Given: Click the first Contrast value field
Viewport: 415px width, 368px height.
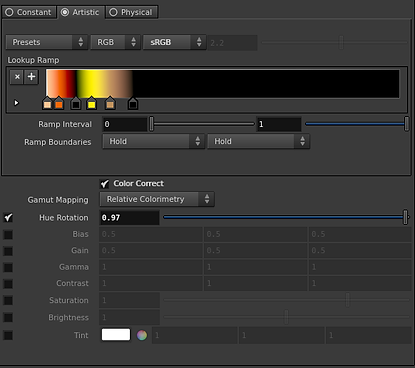Looking at the screenshot, I should coord(151,283).
